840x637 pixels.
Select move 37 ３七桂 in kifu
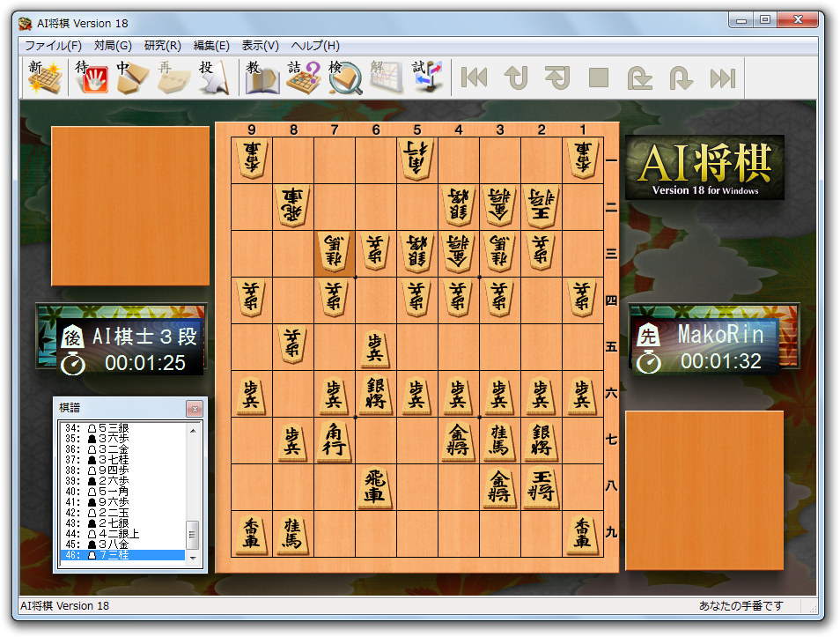tap(123, 460)
